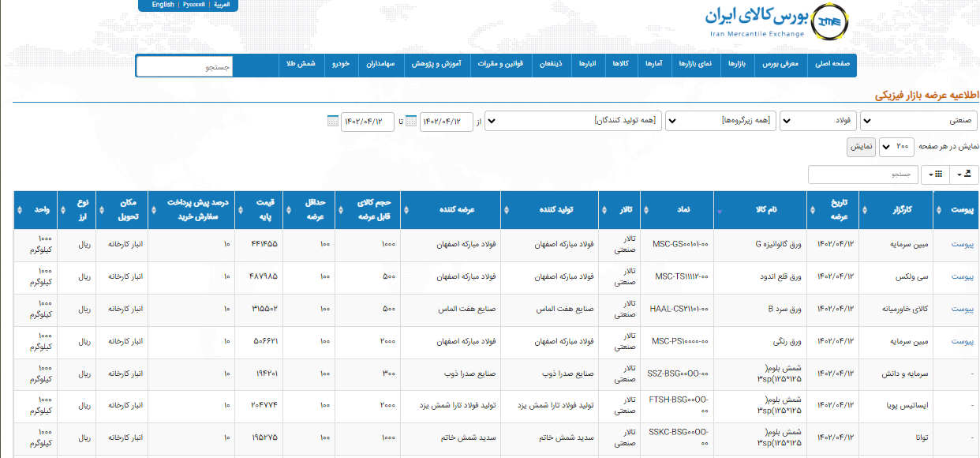
Task: Open the پیوست link in the ورق قلع اندود row
Action: [x=963, y=277]
